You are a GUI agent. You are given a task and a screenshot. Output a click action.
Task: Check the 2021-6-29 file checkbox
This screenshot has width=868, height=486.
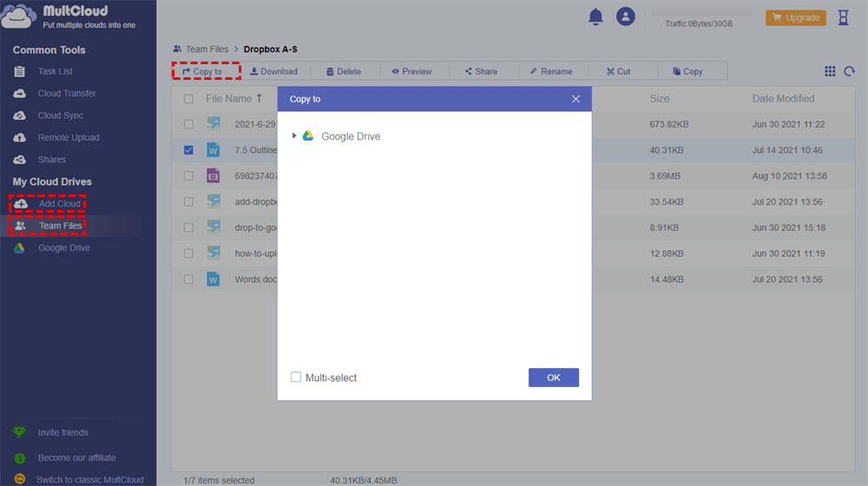tap(188, 125)
